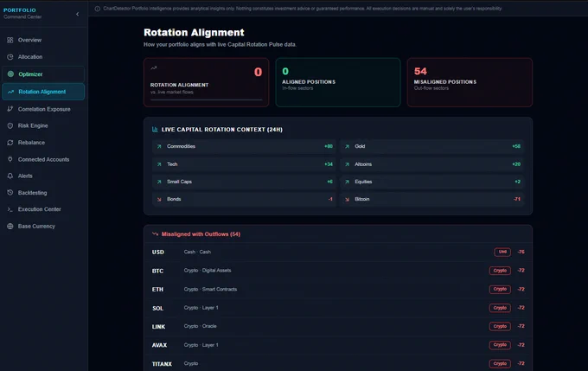
Task: Select the Tech sector label
Action: tap(172, 164)
